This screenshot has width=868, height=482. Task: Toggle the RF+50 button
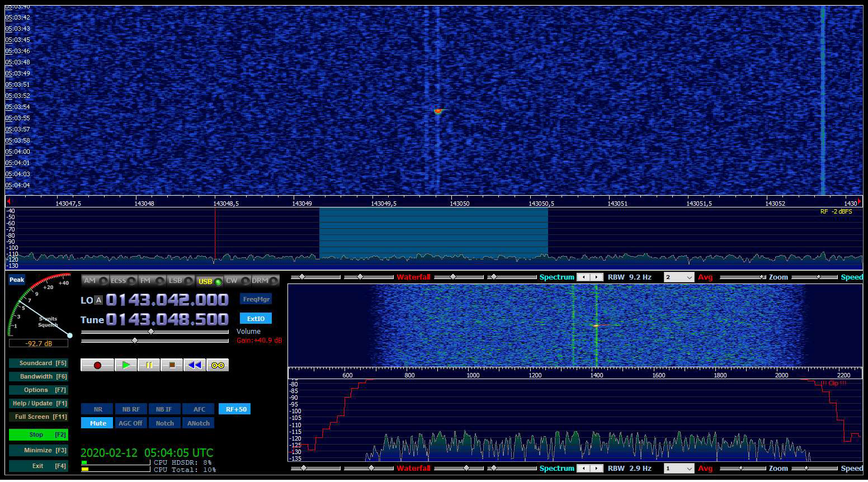pyautogui.click(x=235, y=409)
